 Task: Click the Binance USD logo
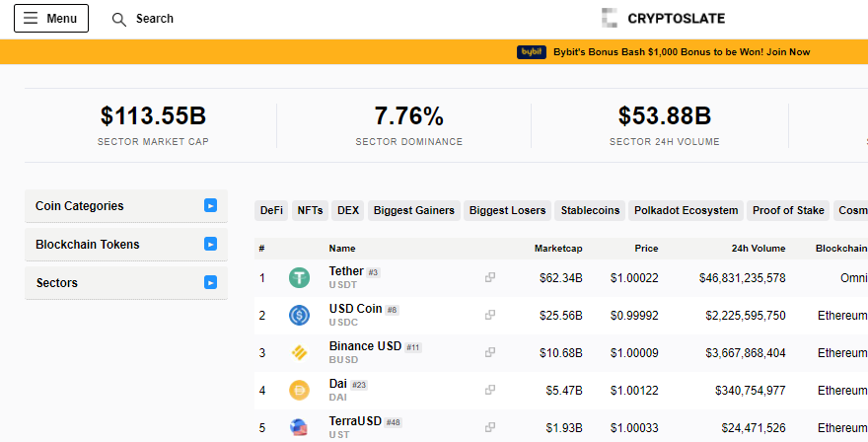click(300, 353)
